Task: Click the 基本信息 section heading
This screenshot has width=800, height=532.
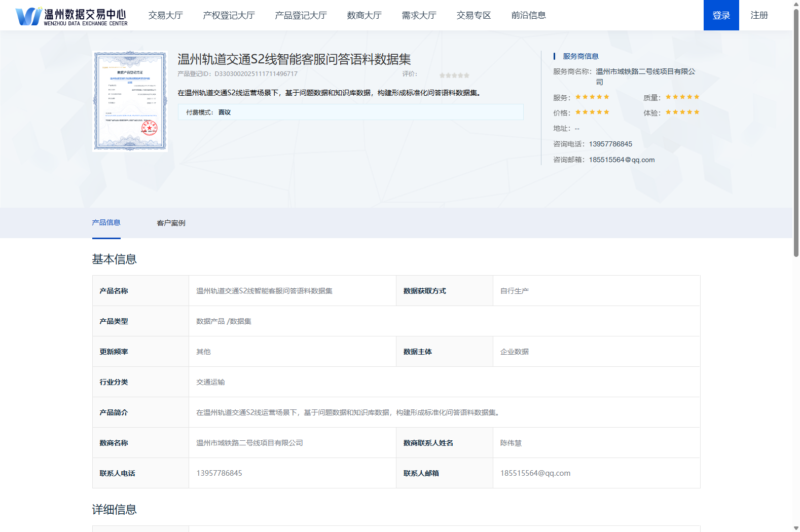Action: click(115, 259)
